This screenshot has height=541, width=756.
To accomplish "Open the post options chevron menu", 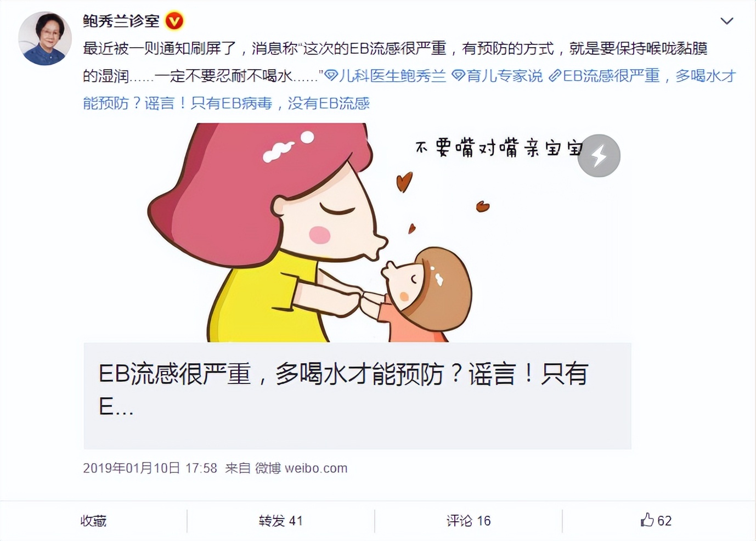I will pos(726,21).
